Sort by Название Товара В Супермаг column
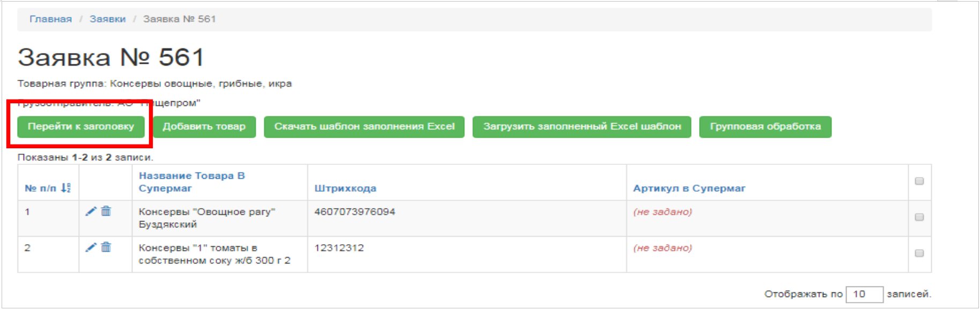Viewport: 980px width, 310px height. click(x=191, y=182)
